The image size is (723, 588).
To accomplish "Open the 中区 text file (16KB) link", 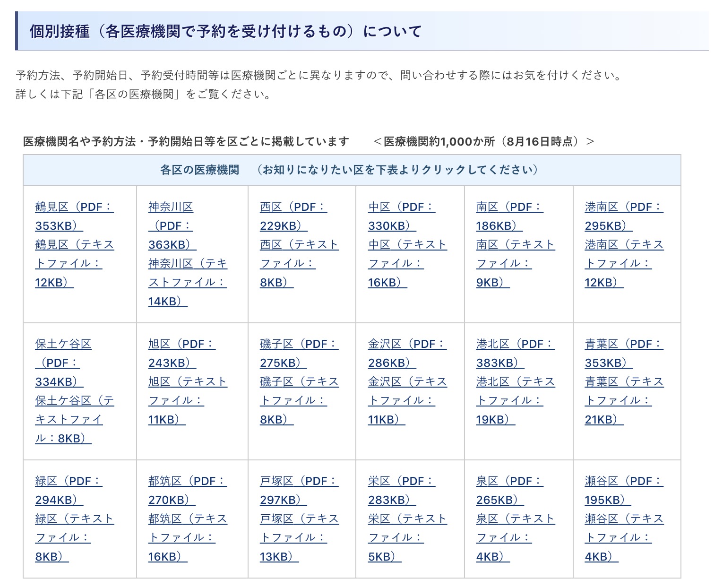I will click(407, 264).
